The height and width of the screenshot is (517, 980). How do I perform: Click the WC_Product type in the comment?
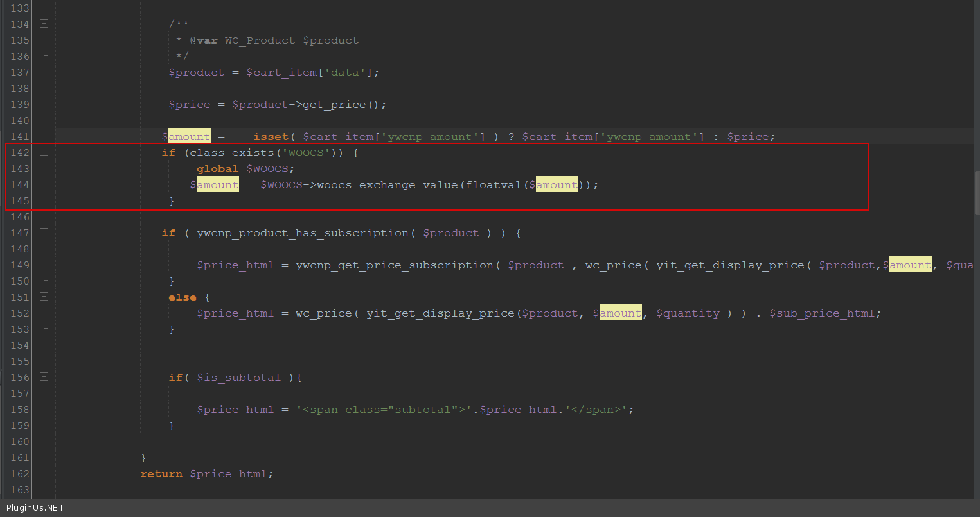point(260,40)
